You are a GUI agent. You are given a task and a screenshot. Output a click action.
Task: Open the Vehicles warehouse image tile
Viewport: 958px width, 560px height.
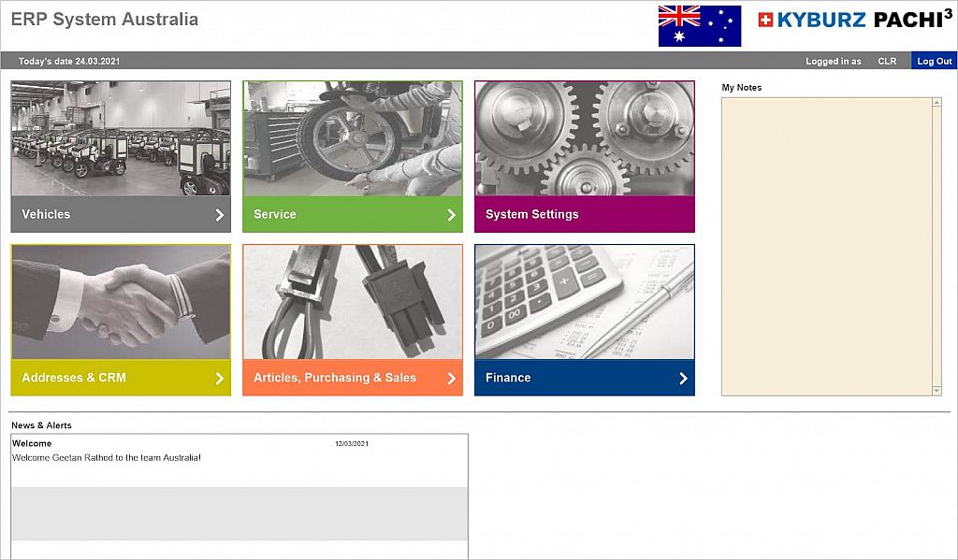click(121, 138)
